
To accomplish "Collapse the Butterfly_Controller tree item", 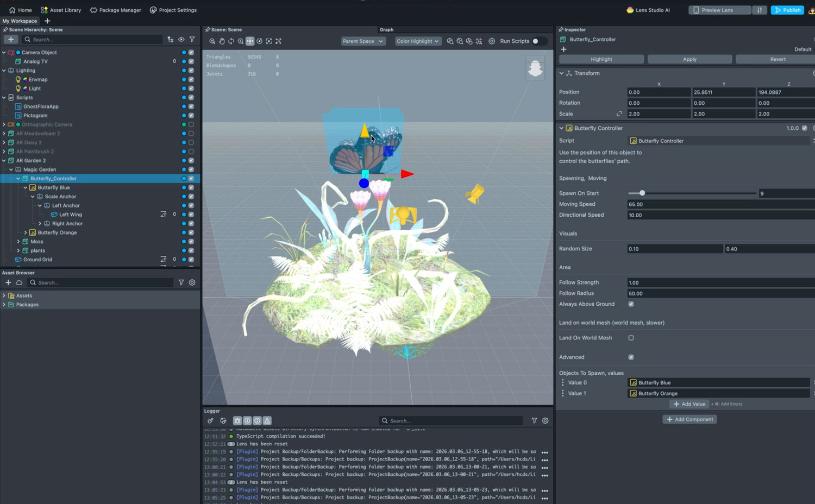I will pos(18,178).
